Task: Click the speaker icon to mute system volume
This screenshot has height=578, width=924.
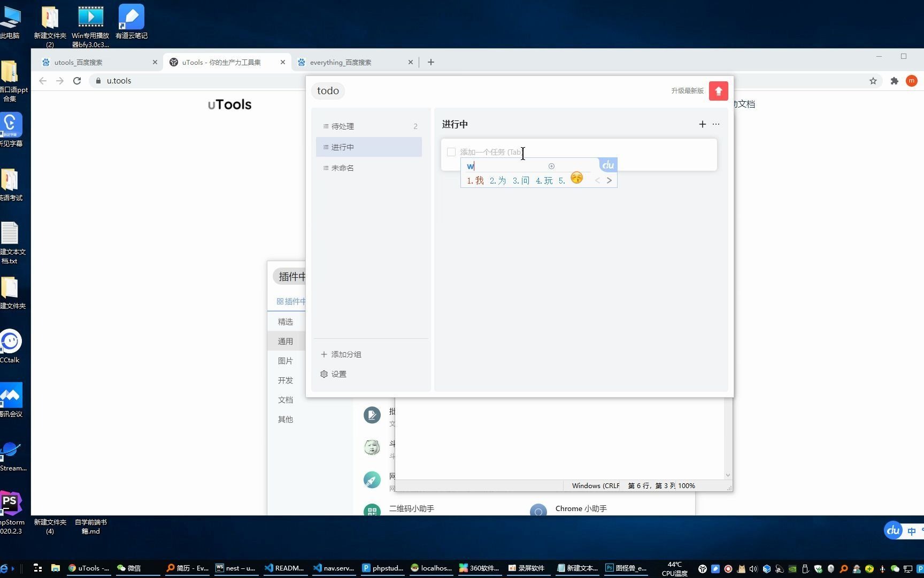Action: click(754, 568)
